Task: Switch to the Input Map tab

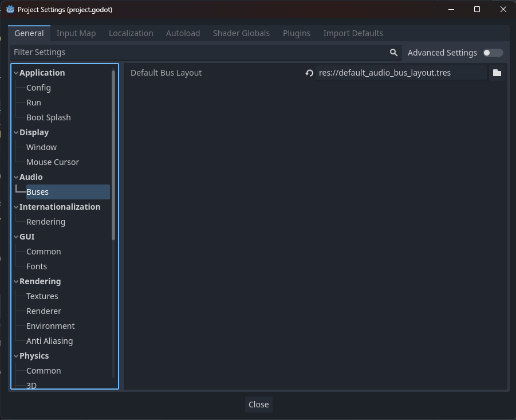Action: click(x=76, y=33)
